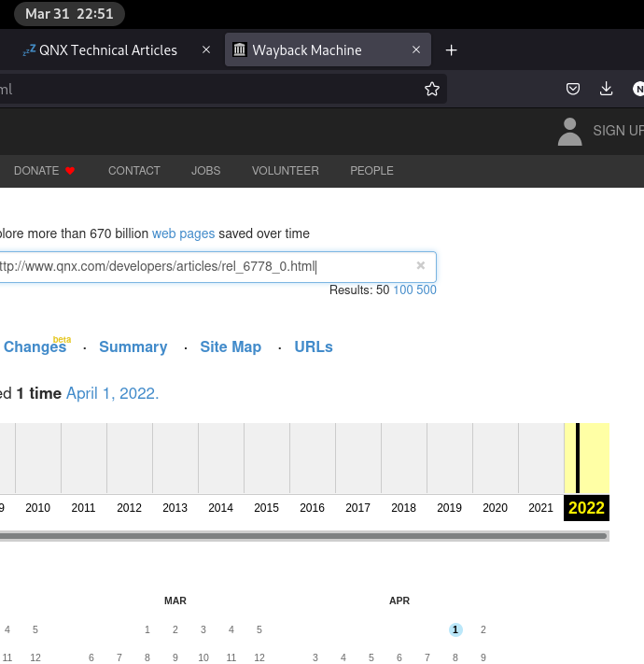Show 500 results
644x664 pixels.
pyautogui.click(x=427, y=290)
